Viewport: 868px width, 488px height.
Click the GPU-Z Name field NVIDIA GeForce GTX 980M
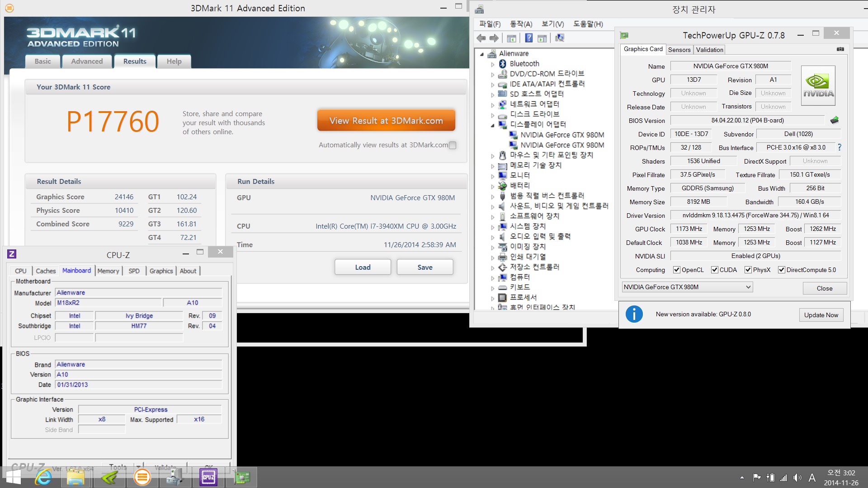tap(731, 66)
